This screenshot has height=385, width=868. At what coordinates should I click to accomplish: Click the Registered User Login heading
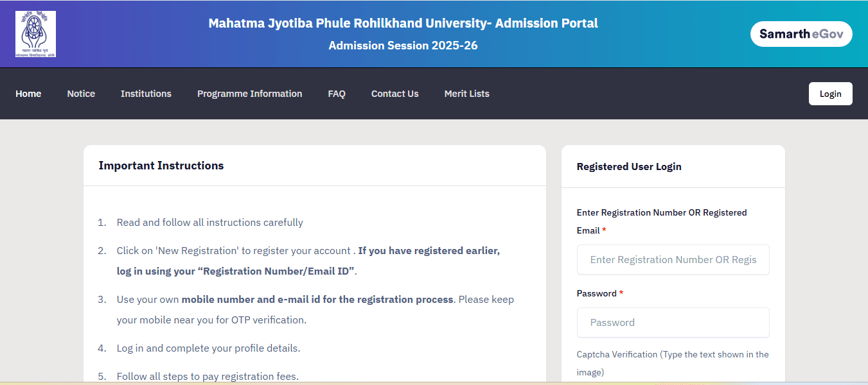tap(629, 167)
